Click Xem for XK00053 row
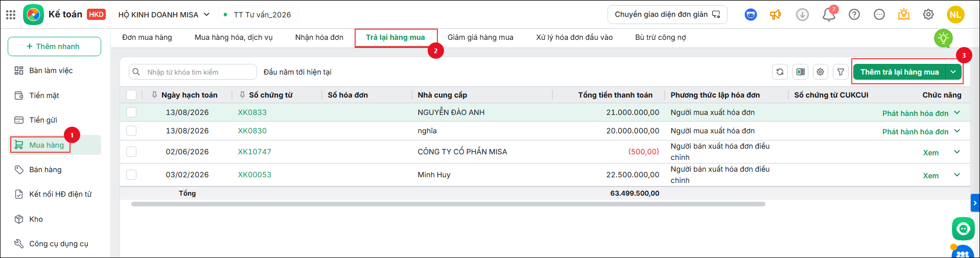Screen dimensions: 980x258 coord(931,176)
